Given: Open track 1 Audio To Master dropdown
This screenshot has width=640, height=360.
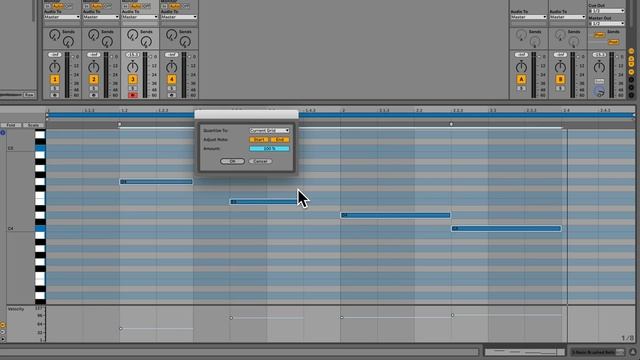Looking at the screenshot, I should 61,17.
